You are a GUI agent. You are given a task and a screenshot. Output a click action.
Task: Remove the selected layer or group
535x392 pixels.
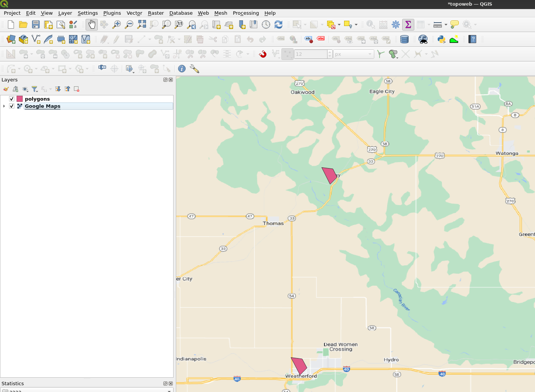click(77, 89)
